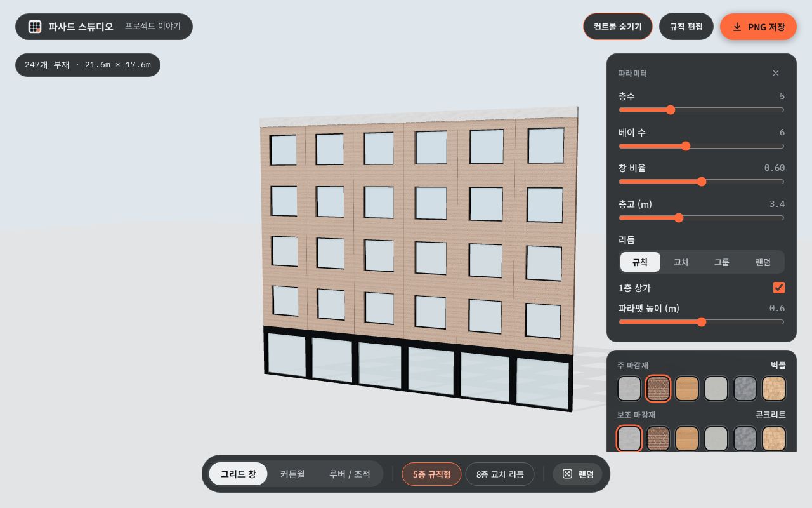The image size is (812, 508).
Task: Choose the smooth light gray swatch under 보조 마감재
Action: click(x=716, y=439)
